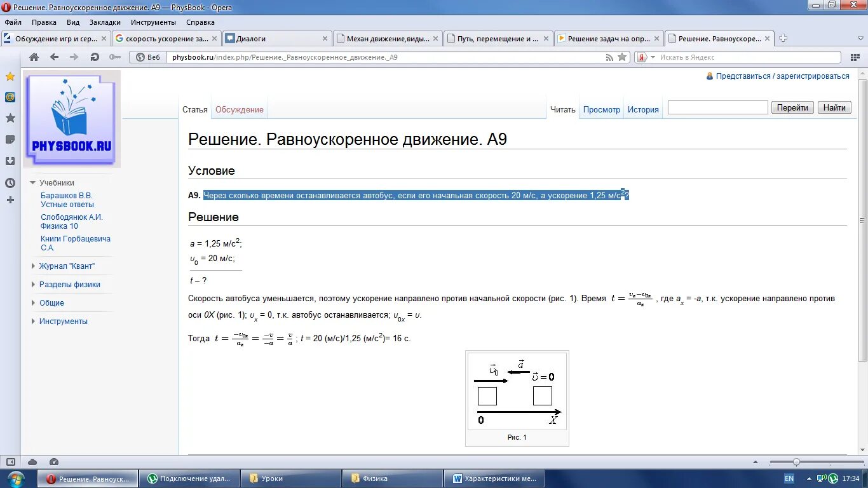Viewport: 868px width, 488px height.
Task: Open the mail panel @ icon in sidebar
Action: (10, 97)
